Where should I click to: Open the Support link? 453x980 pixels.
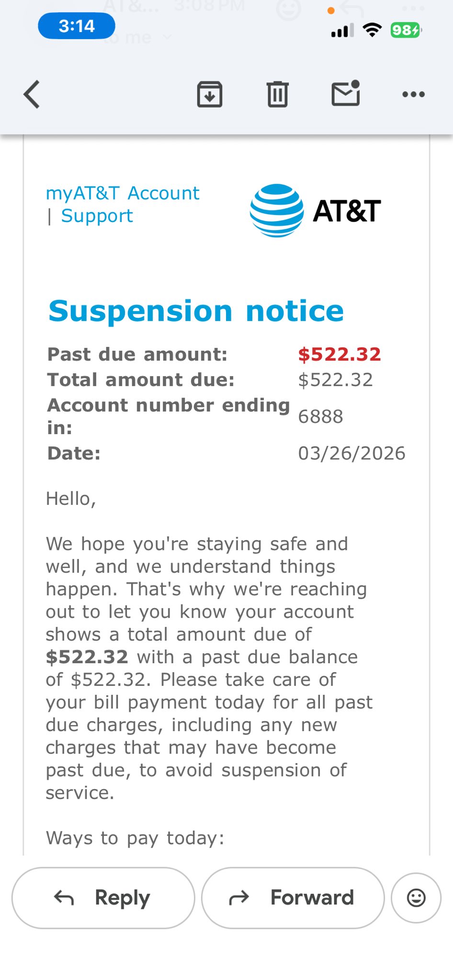[x=97, y=216]
